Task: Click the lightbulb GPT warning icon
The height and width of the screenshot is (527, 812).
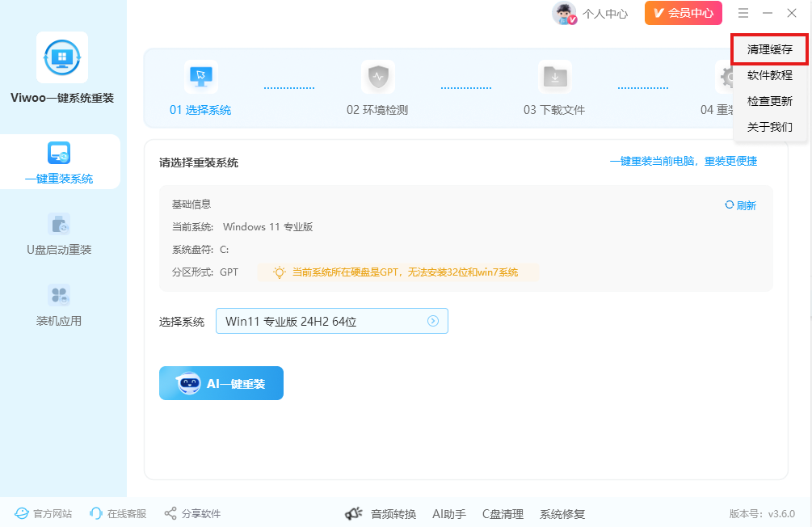Action: point(279,272)
